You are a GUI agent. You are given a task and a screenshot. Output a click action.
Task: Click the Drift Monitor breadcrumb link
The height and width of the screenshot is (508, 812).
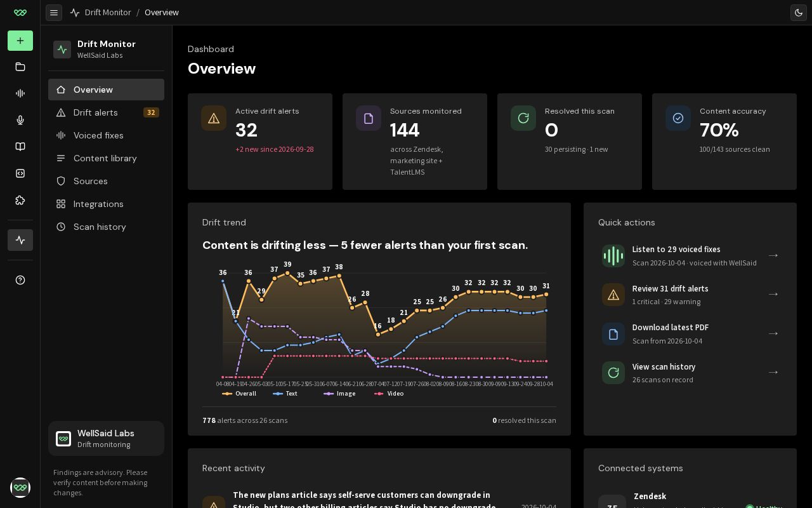coord(108,12)
